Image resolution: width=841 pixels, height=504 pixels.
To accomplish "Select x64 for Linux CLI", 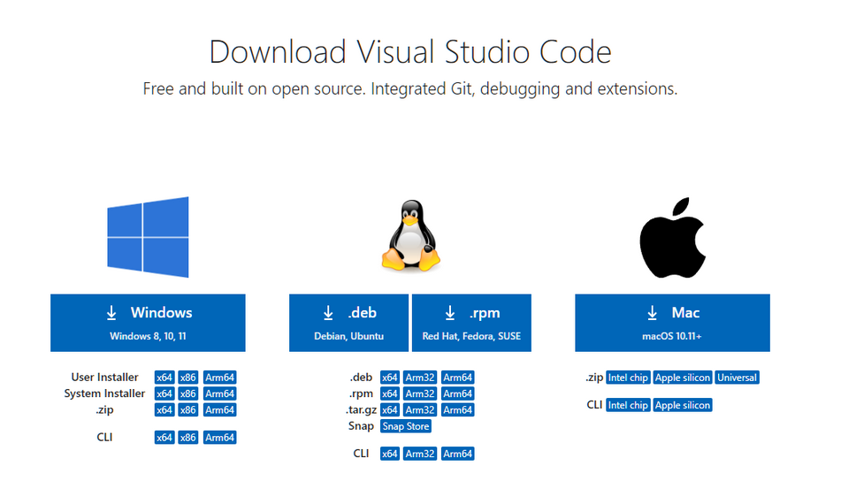I will [x=390, y=454].
